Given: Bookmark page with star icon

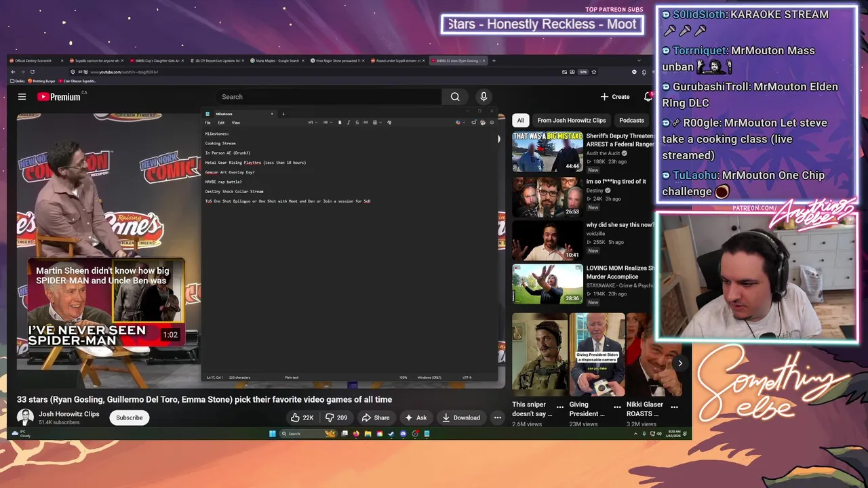Looking at the screenshot, I should [593, 72].
